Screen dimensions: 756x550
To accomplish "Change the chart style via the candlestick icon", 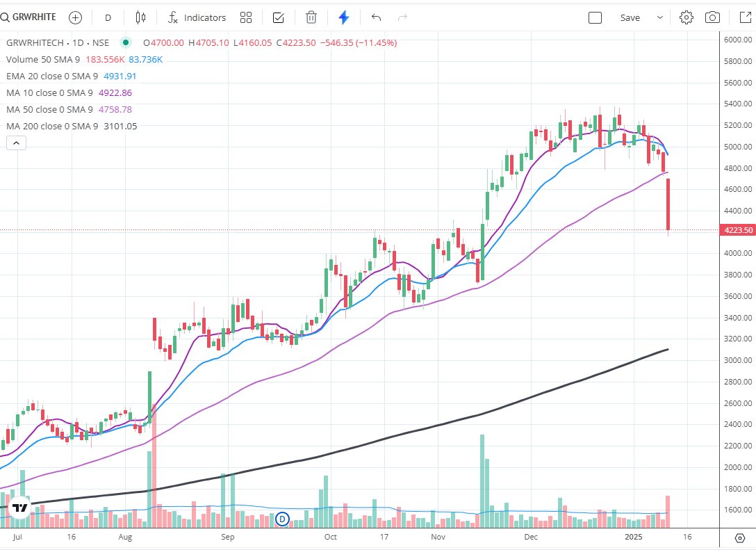I will pyautogui.click(x=140, y=17).
